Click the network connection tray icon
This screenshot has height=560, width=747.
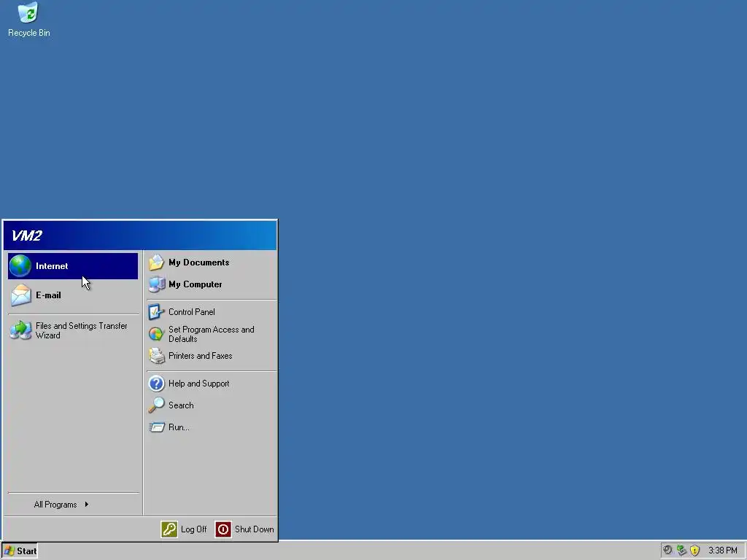click(x=681, y=551)
